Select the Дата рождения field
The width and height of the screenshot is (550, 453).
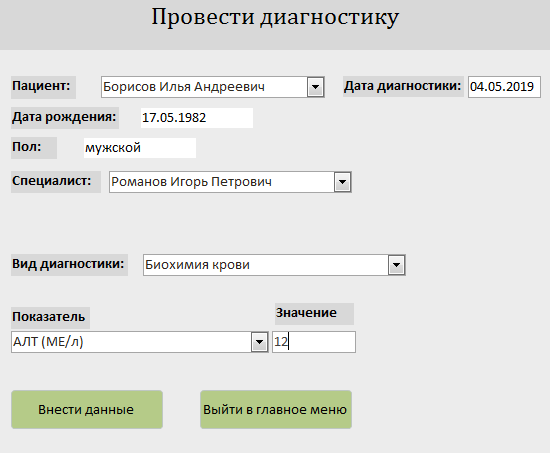197,118
